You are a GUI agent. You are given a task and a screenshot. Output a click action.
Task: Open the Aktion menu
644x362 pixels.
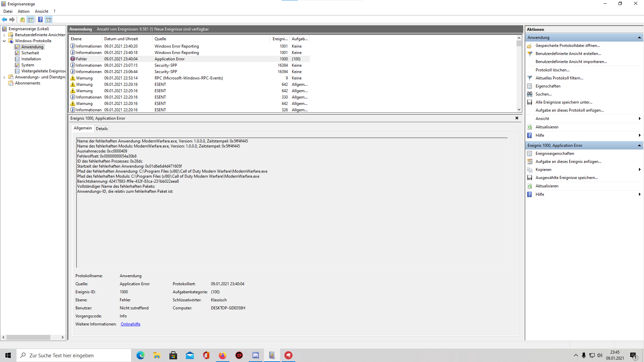tap(23, 11)
